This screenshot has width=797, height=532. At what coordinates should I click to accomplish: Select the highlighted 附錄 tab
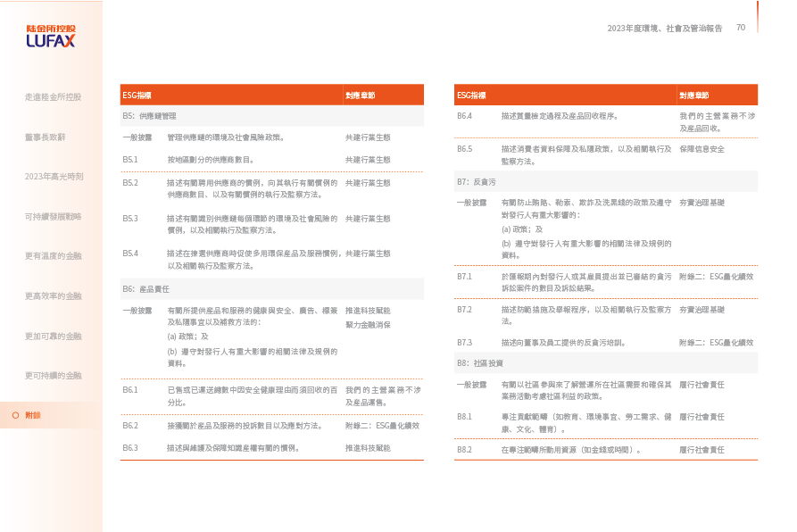[x=33, y=415]
